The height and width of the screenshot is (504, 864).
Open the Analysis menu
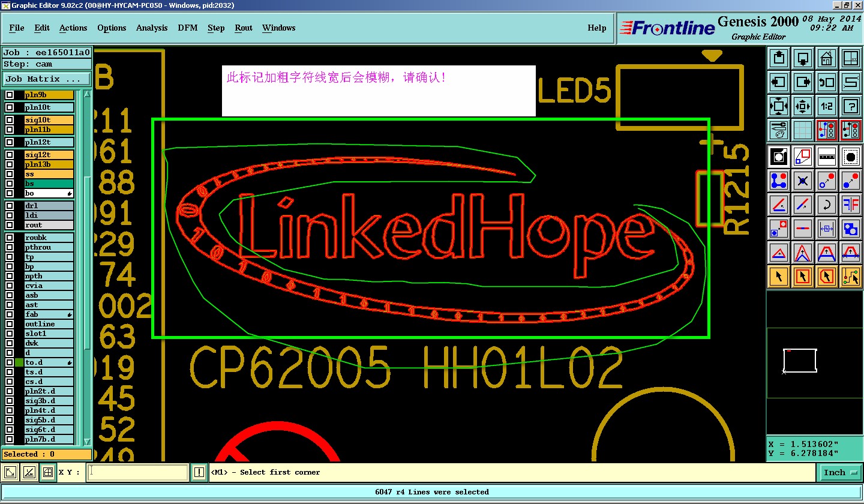(152, 28)
